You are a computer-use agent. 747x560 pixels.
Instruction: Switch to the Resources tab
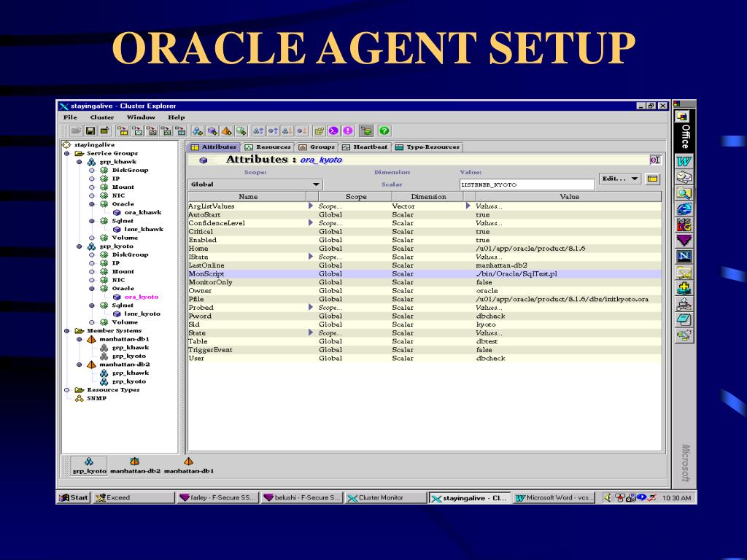coord(267,147)
